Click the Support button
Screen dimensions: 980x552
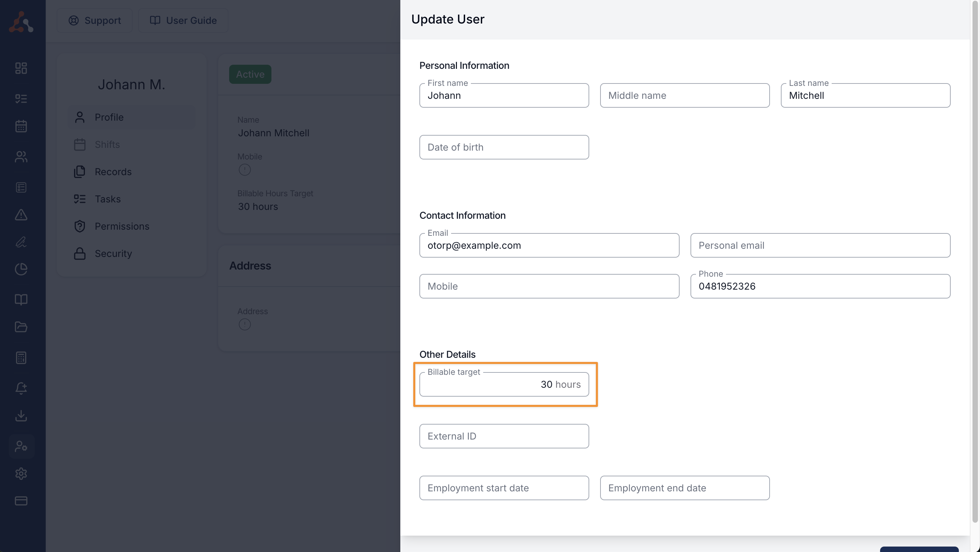click(x=95, y=20)
